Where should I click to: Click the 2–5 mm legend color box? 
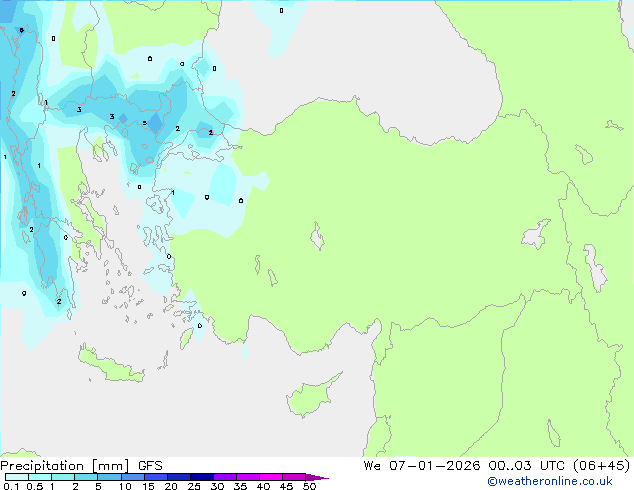pyautogui.click(x=86, y=477)
